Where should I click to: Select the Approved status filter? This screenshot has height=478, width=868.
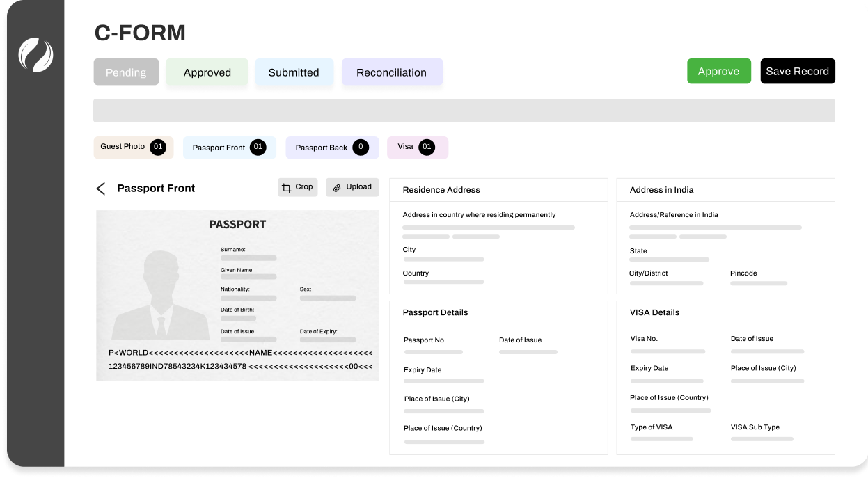tap(207, 72)
